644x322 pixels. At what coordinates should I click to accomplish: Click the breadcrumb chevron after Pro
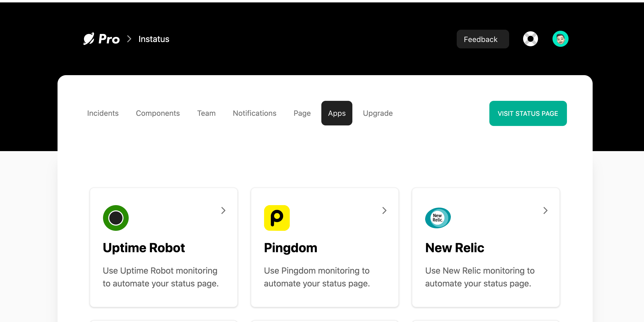129,39
